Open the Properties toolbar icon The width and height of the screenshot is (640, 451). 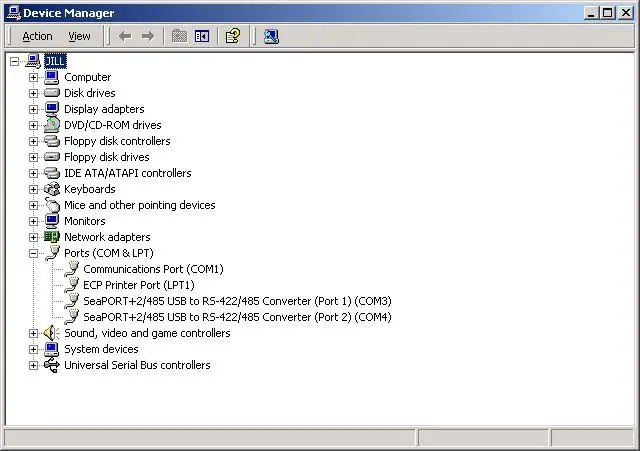(x=233, y=36)
